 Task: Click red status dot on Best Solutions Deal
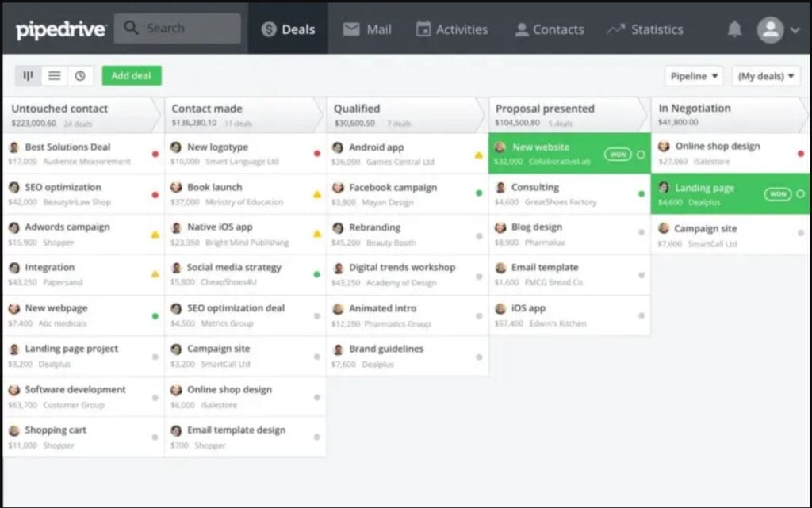(155, 154)
